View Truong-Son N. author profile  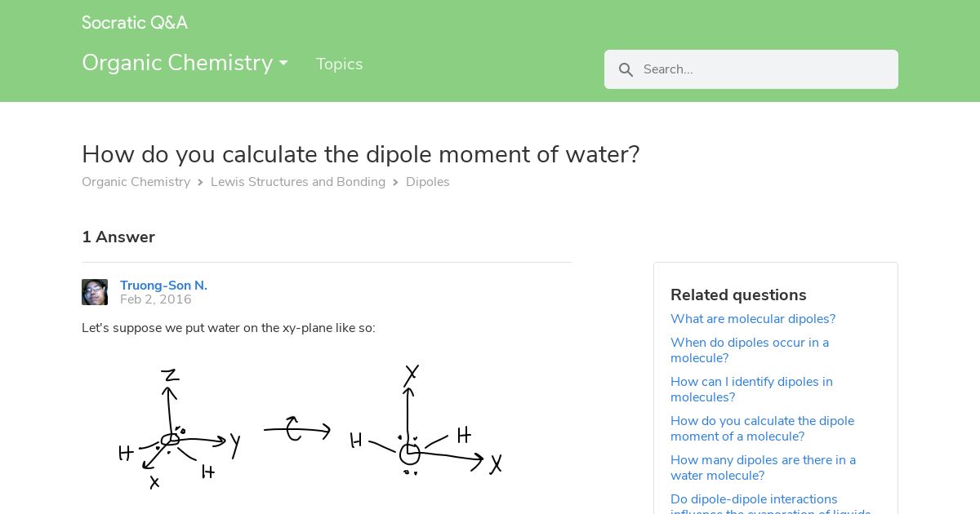(x=163, y=286)
